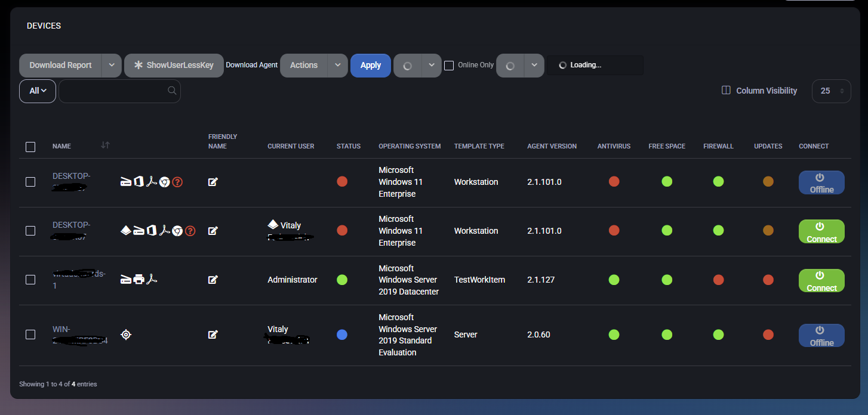Click the green status dot in the Administrator row
Image resolution: width=868 pixels, height=415 pixels.
tap(342, 280)
